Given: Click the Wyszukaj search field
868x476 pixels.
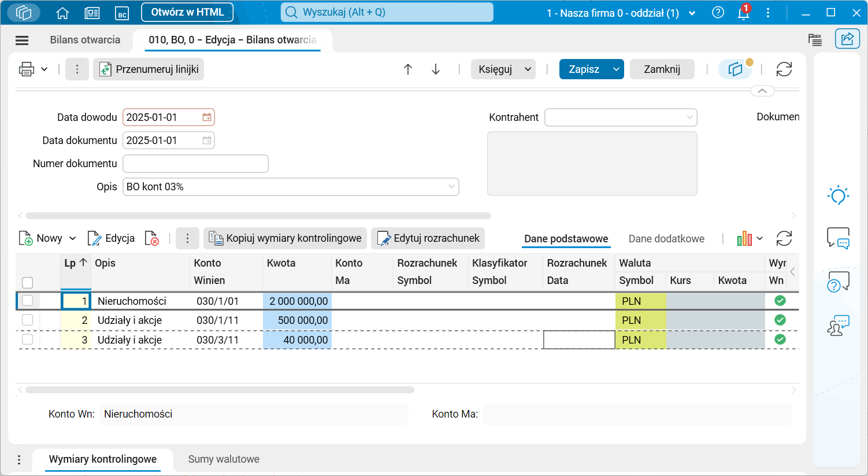Looking at the screenshot, I should (x=387, y=12).
